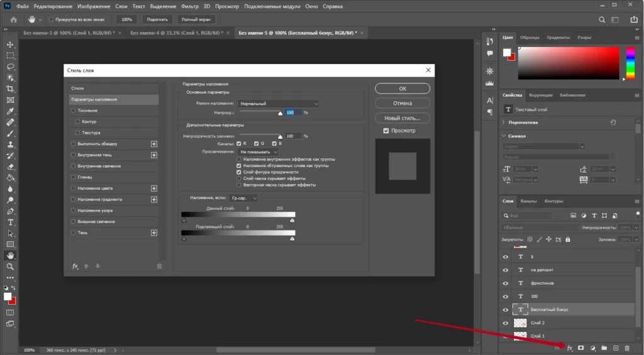Hide the Слой 2 layer
The width and height of the screenshot is (644, 355).
[x=506, y=322]
